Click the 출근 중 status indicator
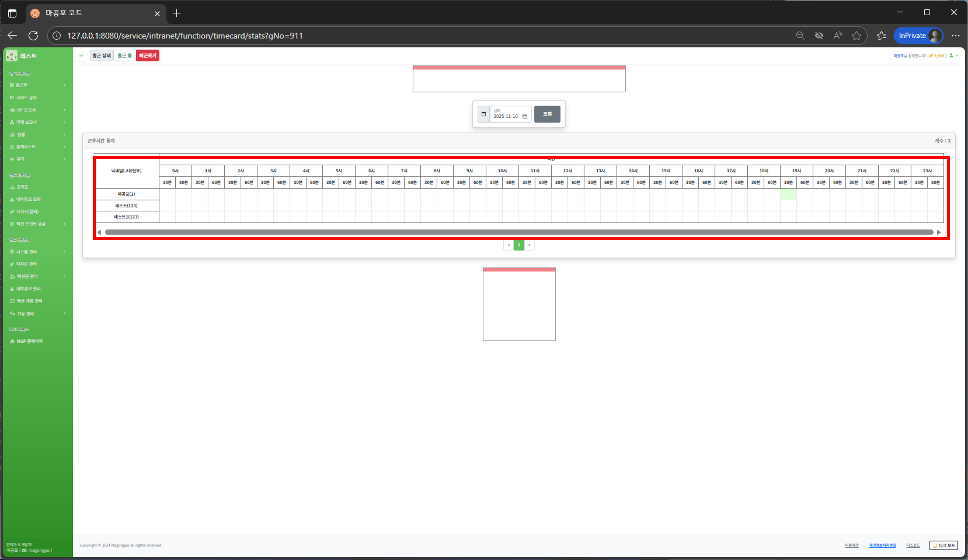 point(124,56)
